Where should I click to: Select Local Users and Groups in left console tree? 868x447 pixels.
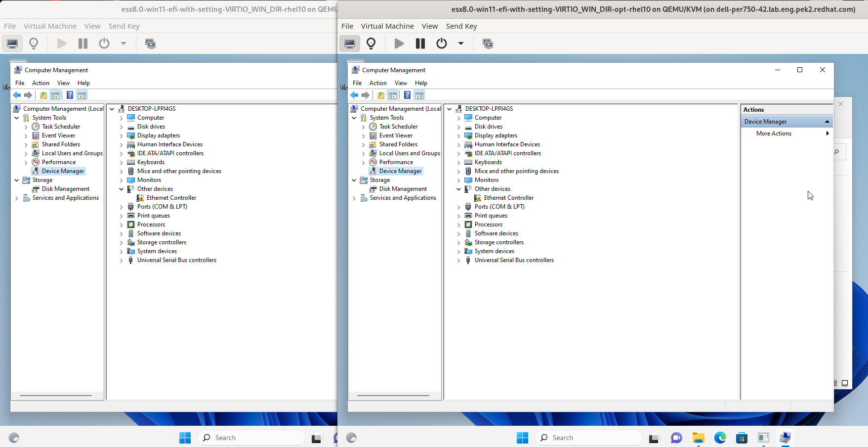coord(72,153)
